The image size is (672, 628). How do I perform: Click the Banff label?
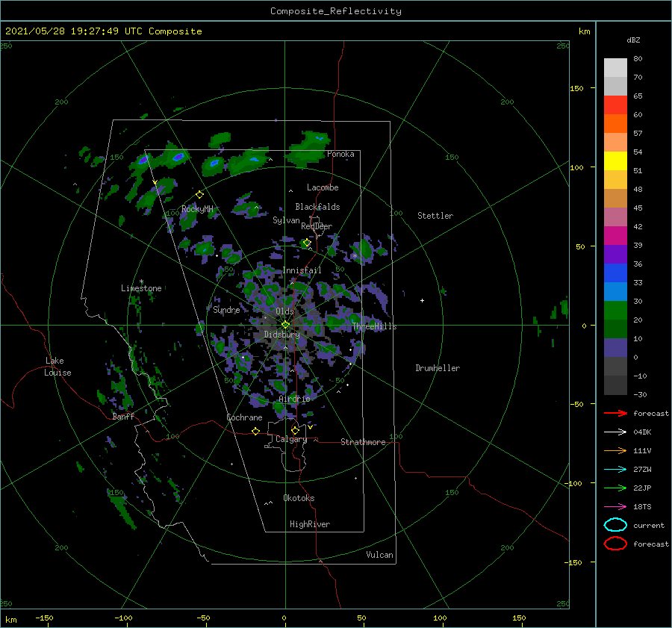coord(123,416)
